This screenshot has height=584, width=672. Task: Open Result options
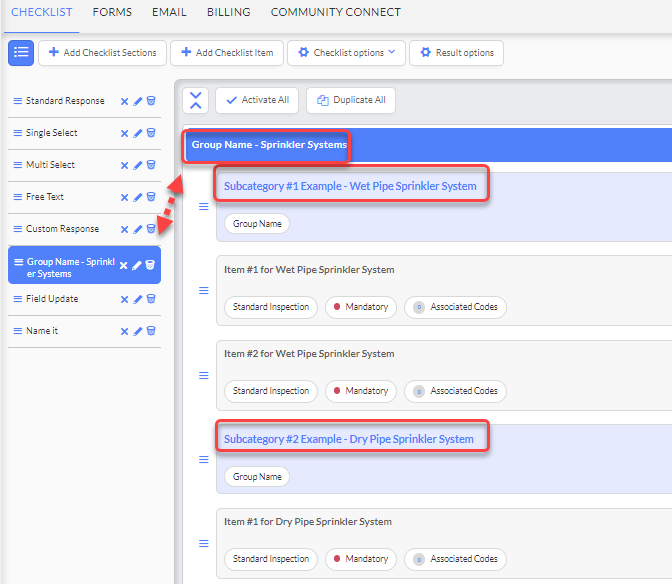(x=456, y=53)
